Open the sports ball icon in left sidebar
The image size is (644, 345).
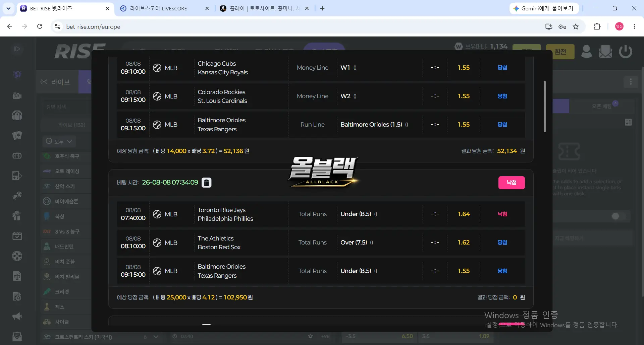pyautogui.click(x=17, y=74)
